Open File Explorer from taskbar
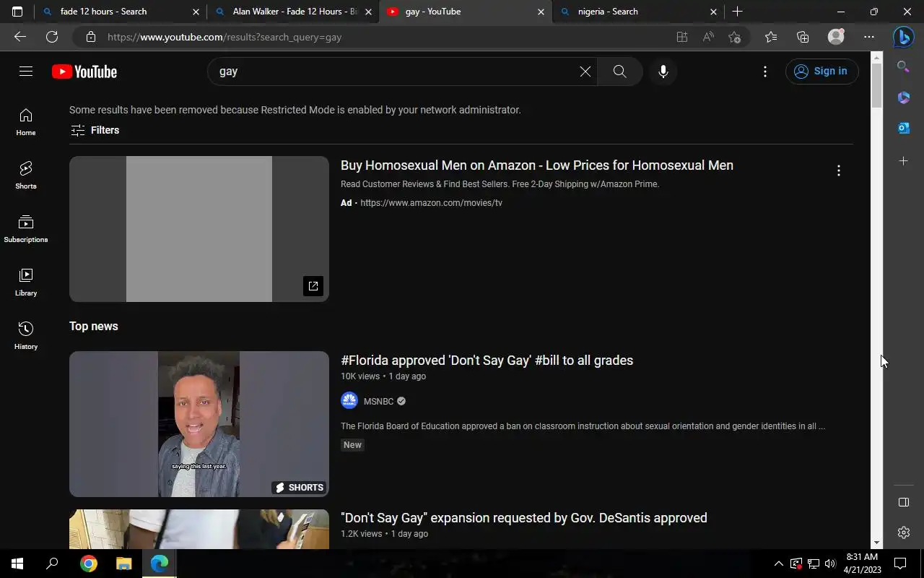924x578 pixels. click(123, 564)
